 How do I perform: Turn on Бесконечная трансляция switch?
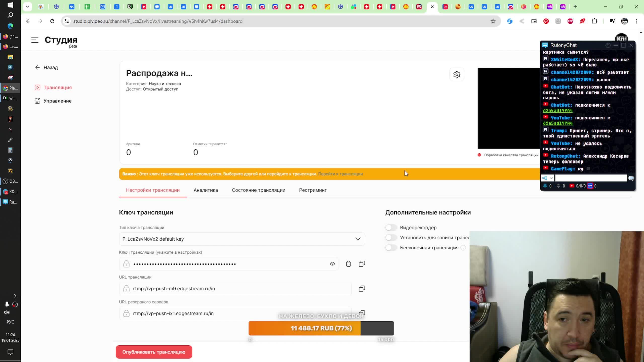pyautogui.click(x=391, y=248)
